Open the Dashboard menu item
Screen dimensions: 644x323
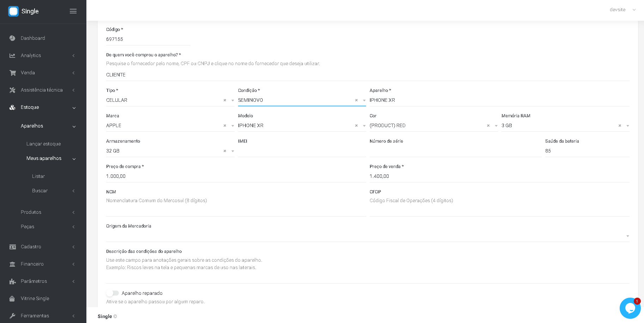click(x=33, y=38)
